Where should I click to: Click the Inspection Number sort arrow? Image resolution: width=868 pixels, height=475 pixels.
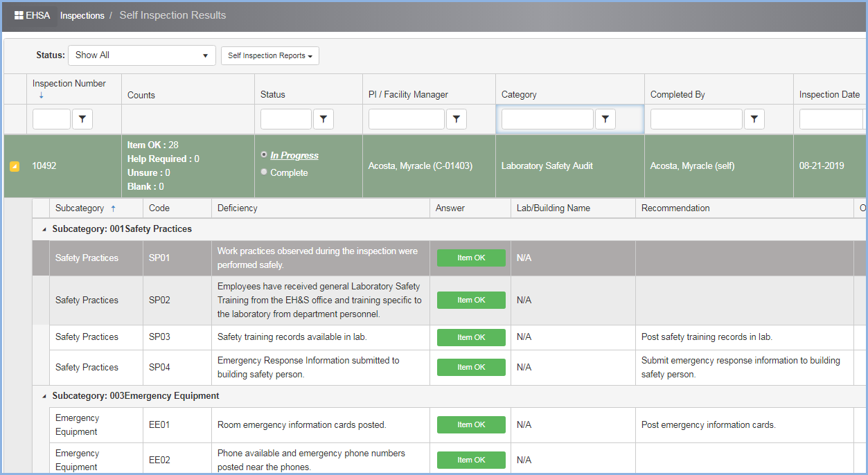coord(41,96)
